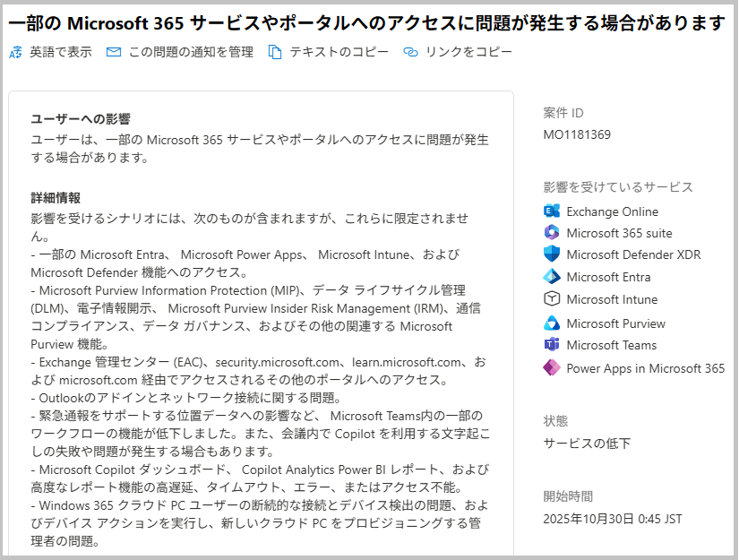739x560 pixels.
Task: Click the Outlookのアドイン network issue line
Action: click(x=186, y=398)
